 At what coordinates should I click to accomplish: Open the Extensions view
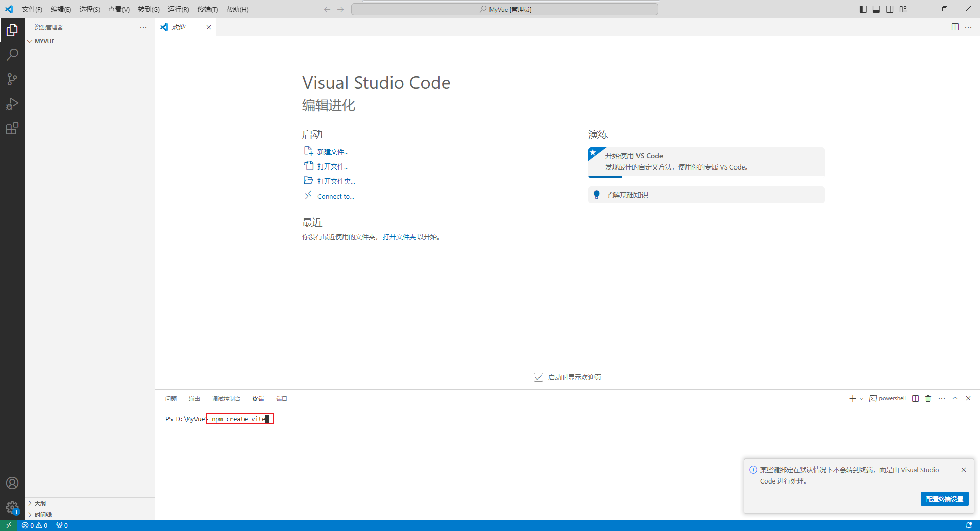(x=12, y=128)
